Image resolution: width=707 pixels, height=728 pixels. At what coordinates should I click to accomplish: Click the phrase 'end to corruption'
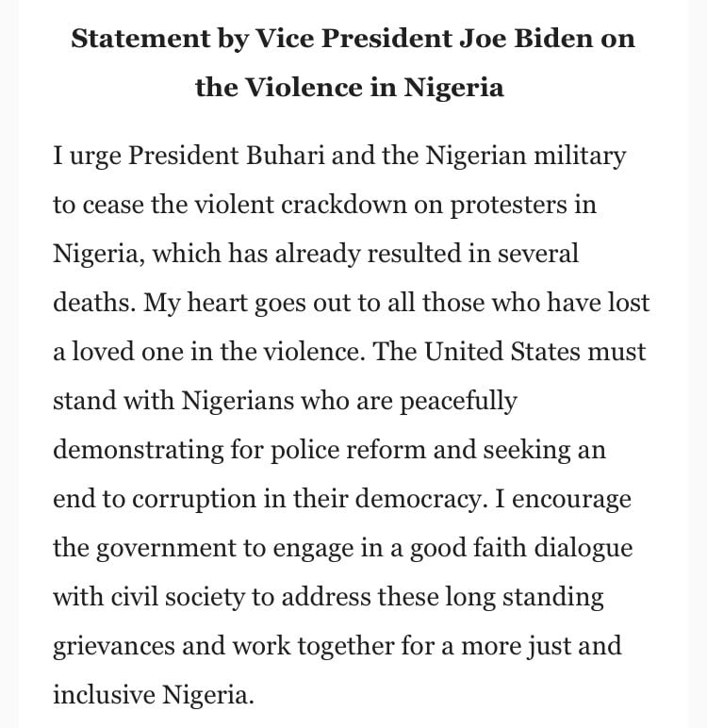pyautogui.click(x=155, y=500)
